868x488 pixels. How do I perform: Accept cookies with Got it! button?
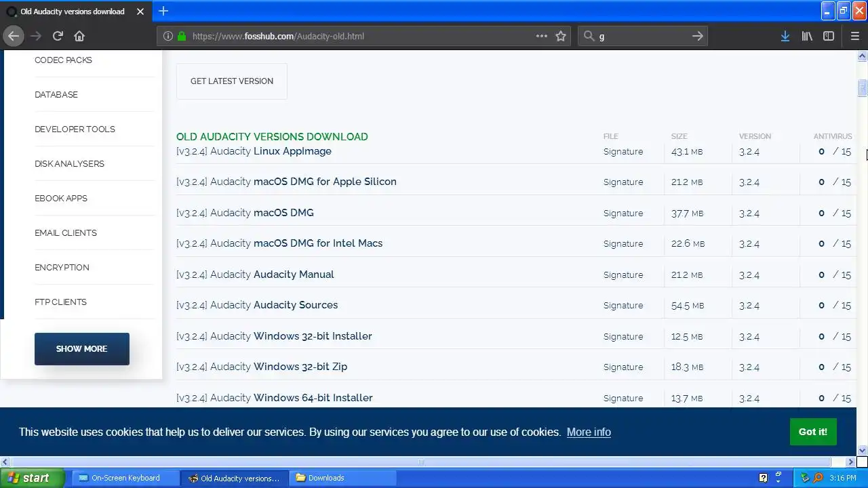pos(812,432)
